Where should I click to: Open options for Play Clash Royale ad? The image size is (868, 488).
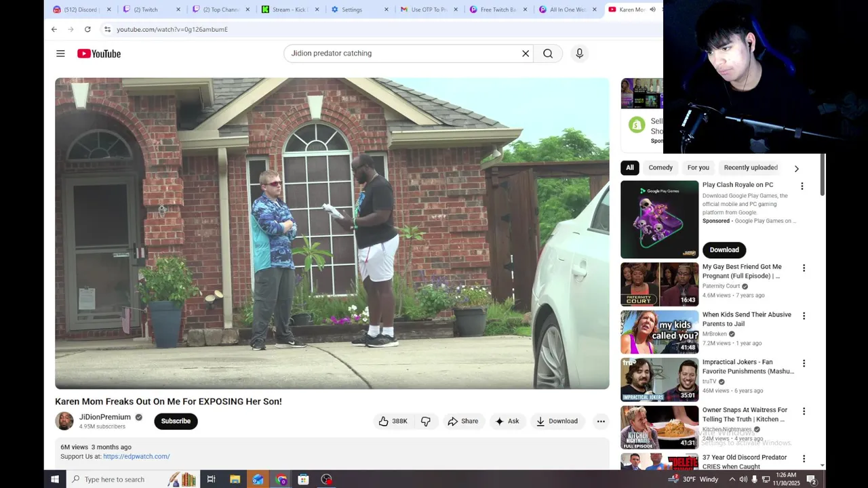802,186
